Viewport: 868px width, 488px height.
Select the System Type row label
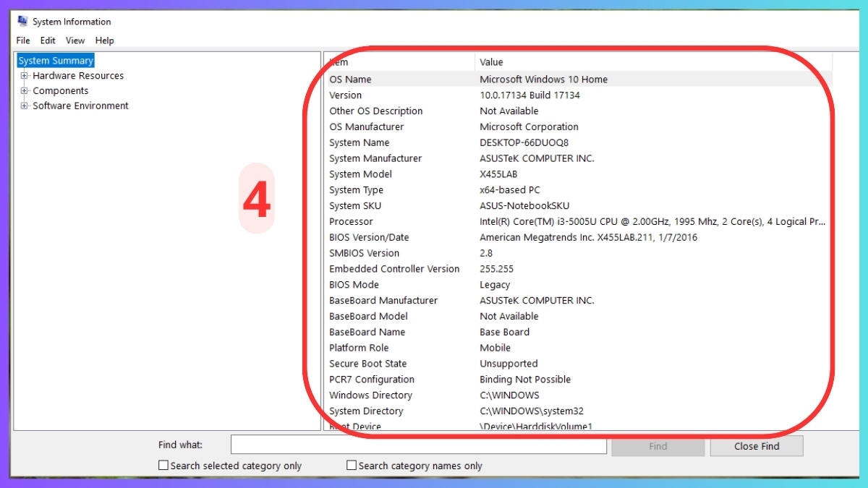pyautogui.click(x=357, y=190)
